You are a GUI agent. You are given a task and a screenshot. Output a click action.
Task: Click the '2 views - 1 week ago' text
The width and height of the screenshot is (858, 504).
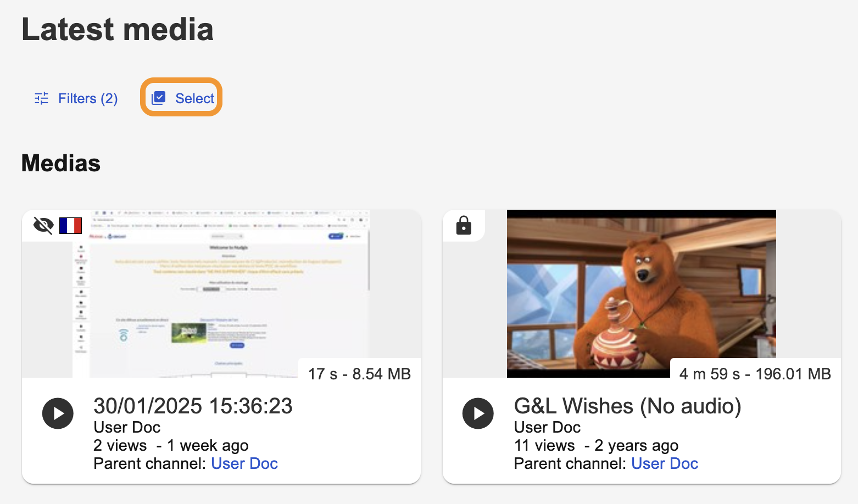tap(171, 445)
